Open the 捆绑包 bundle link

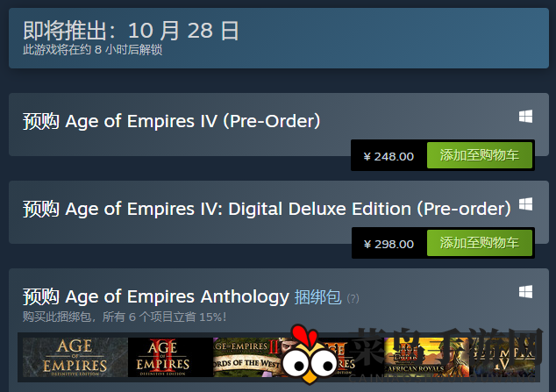tap(317, 296)
